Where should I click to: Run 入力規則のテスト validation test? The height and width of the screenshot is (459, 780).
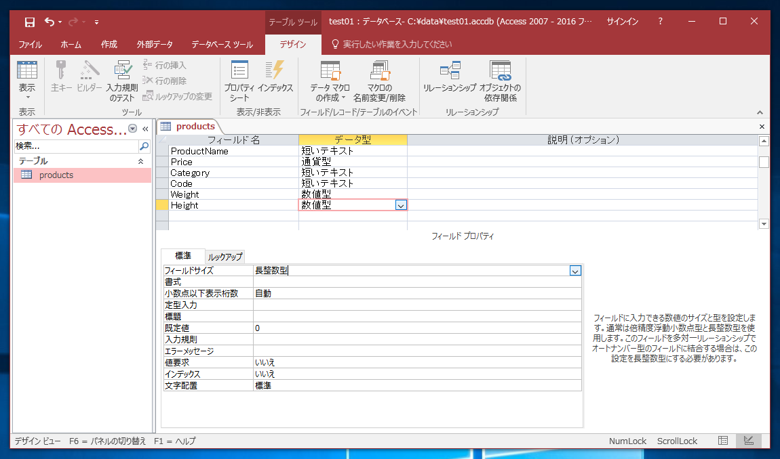coord(122,81)
